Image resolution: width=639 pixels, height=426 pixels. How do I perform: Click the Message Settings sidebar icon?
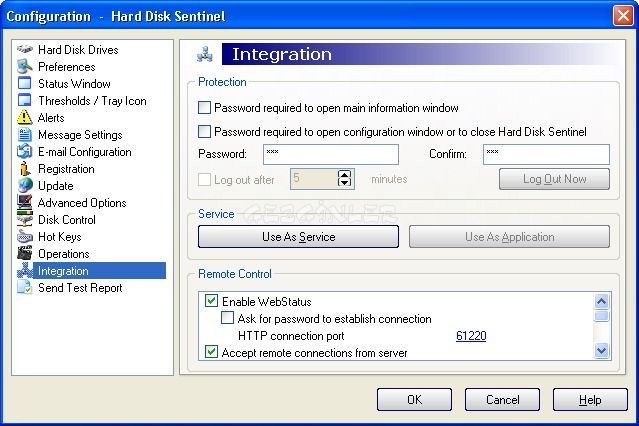(24, 135)
